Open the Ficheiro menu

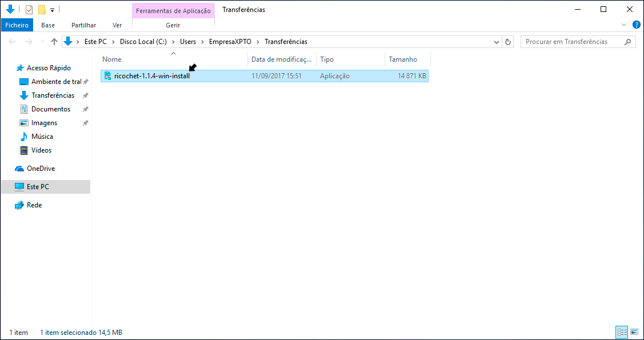pyautogui.click(x=17, y=25)
